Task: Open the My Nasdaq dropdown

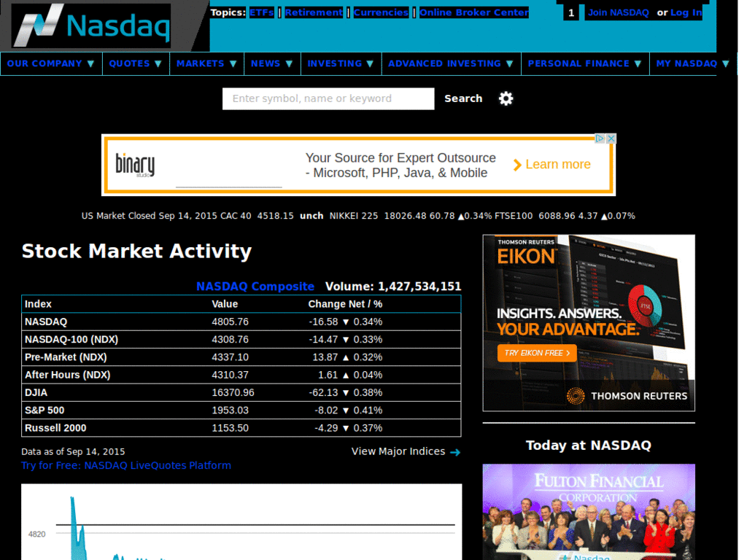Action: click(693, 64)
